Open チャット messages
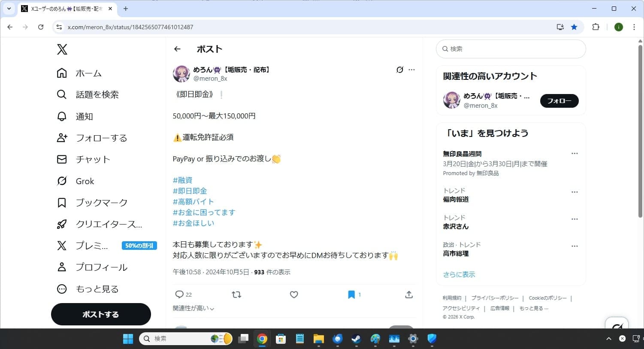 (x=84, y=159)
